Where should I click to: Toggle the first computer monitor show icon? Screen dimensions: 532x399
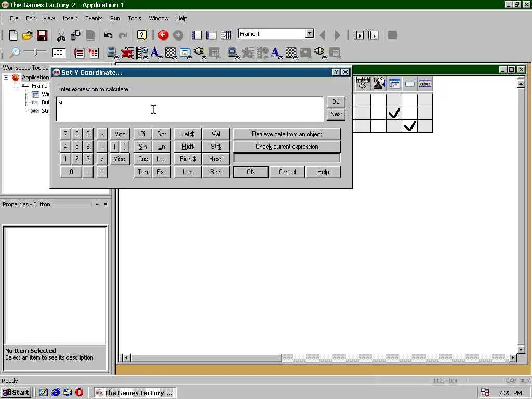click(x=113, y=53)
